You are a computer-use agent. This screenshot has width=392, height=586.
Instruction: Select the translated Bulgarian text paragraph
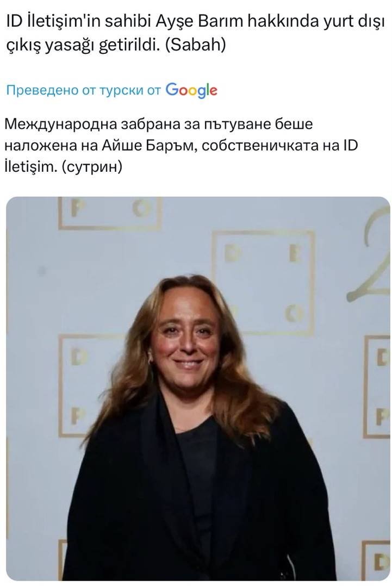click(x=181, y=145)
